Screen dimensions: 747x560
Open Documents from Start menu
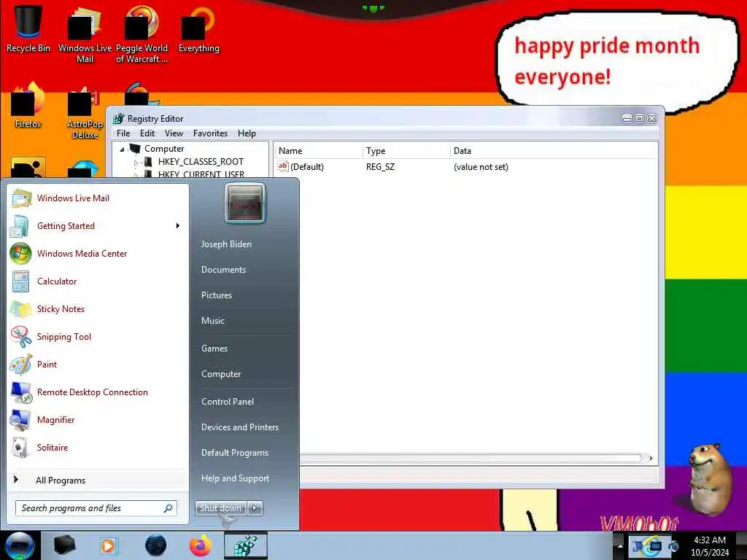pos(223,270)
